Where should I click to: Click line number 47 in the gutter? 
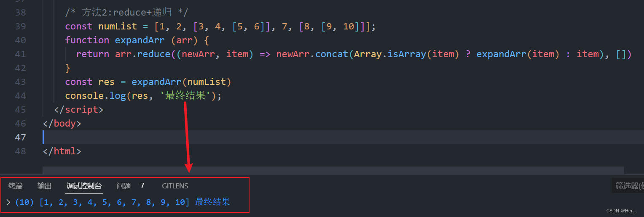pos(20,138)
